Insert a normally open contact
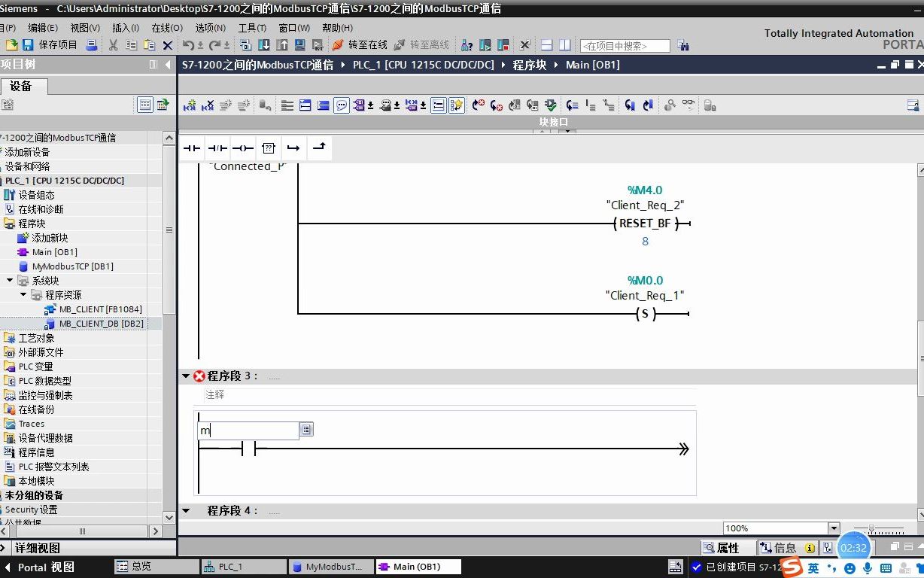924x578 pixels. pyautogui.click(x=191, y=148)
